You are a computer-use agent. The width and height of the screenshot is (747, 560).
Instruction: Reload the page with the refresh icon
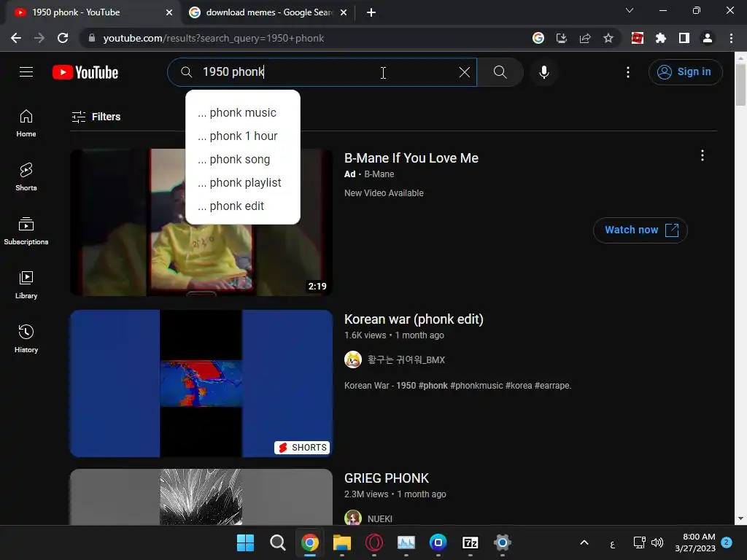(63, 38)
